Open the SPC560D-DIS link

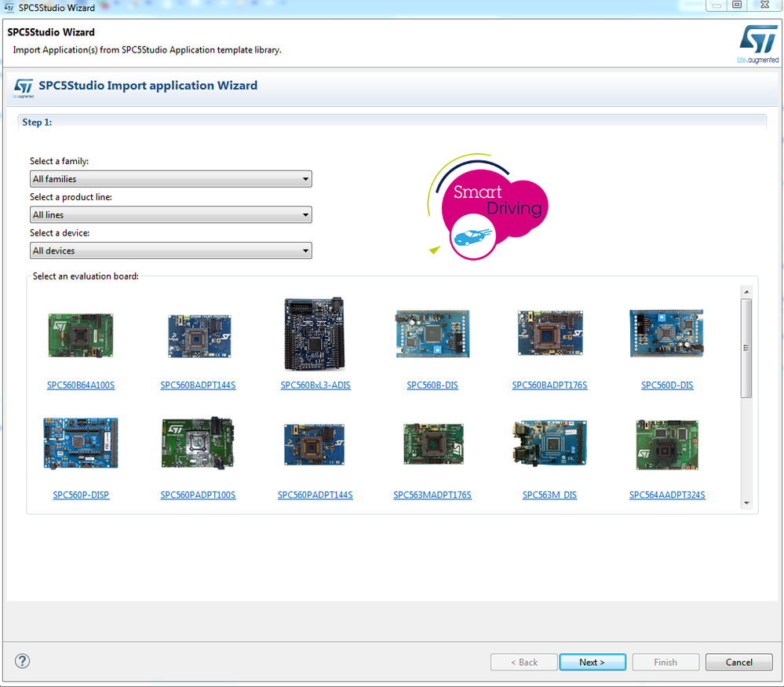point(667,386)
